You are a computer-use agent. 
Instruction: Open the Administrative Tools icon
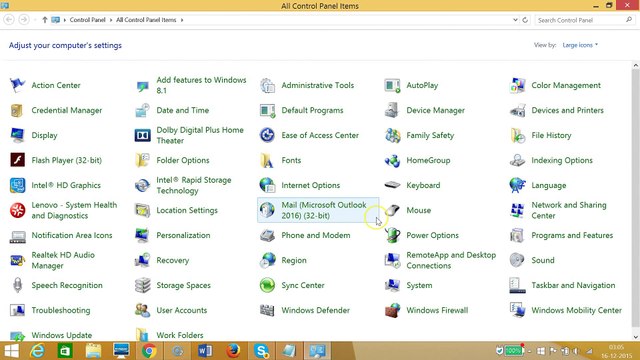coord(267,85)
